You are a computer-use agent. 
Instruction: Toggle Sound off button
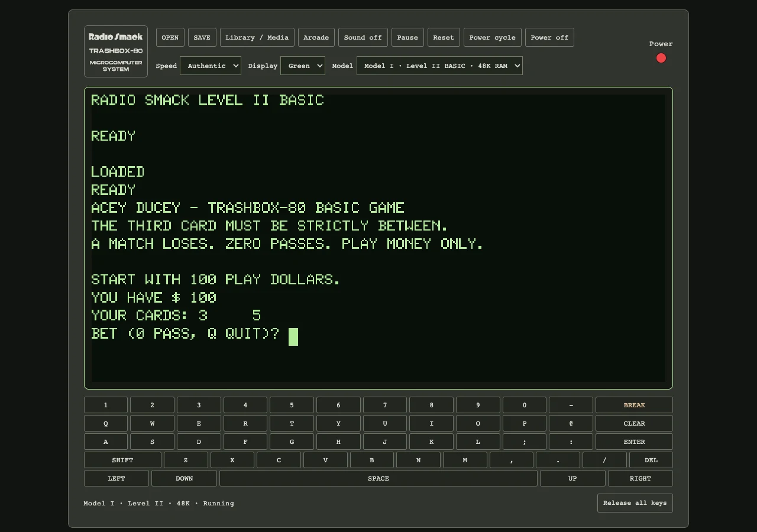363,37
